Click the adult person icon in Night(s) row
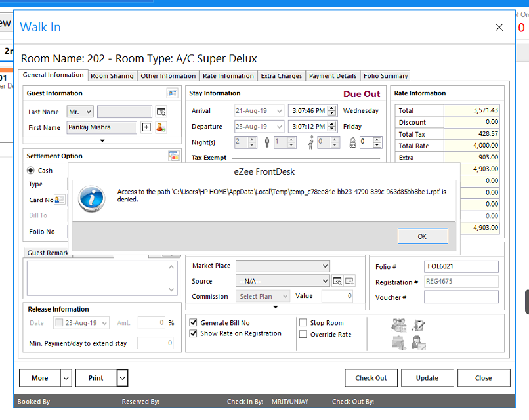The image size is (529, 420). [267, 142]
